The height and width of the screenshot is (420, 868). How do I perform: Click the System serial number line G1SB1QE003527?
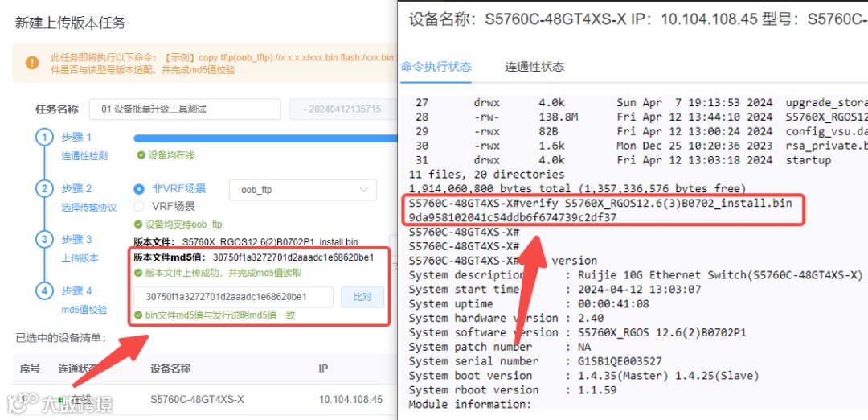coord(535,361)
